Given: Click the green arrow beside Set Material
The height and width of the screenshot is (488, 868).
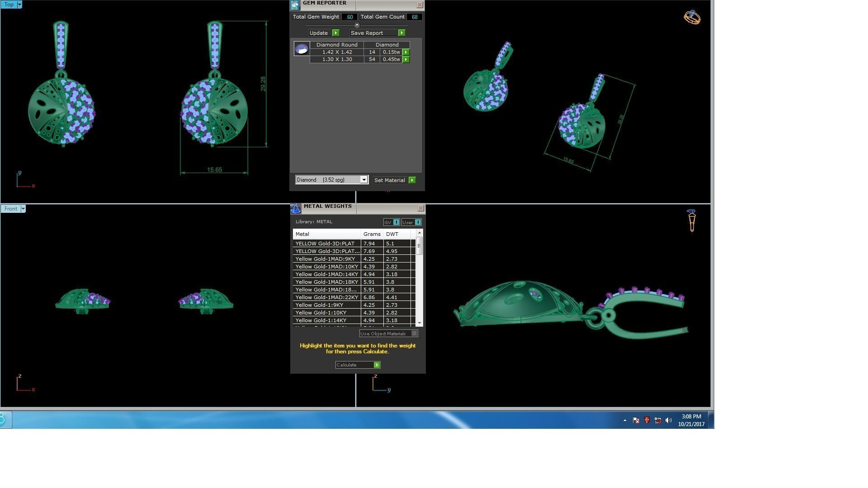Looking at the screenshot, I should [412, 180].
